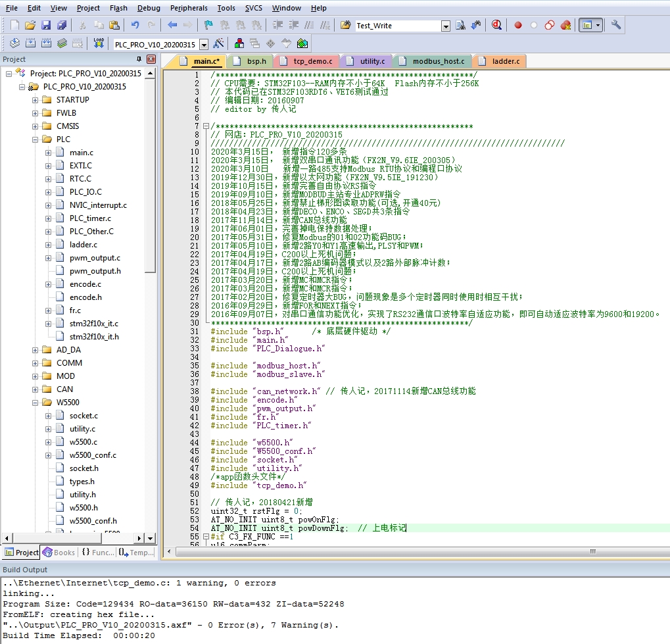Click the Open file folder icon

pos(30,25)
